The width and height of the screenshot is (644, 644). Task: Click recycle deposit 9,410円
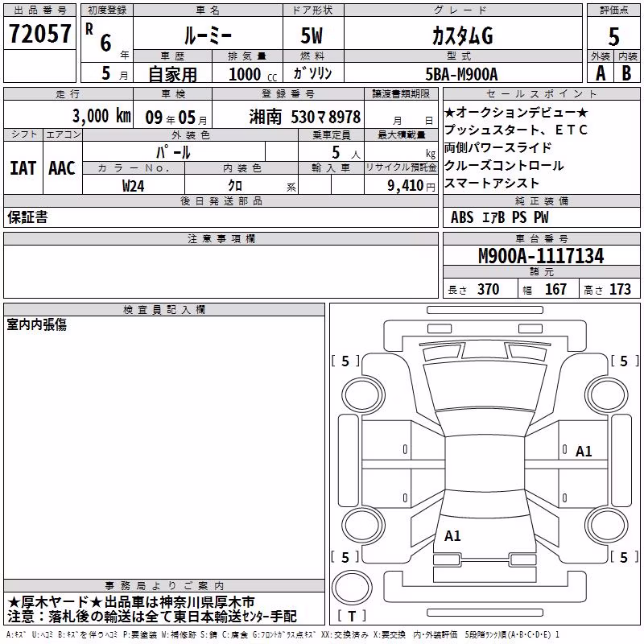point(411,186)
